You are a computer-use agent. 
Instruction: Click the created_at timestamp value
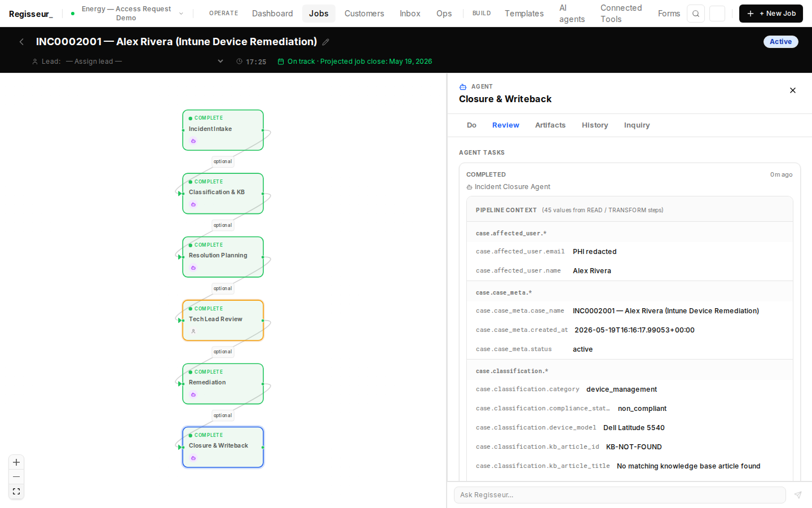click(x=634, y=330)
